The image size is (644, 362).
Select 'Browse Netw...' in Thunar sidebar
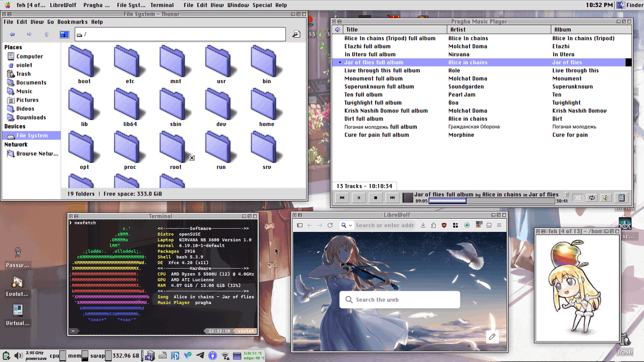[x=33, y=153]
